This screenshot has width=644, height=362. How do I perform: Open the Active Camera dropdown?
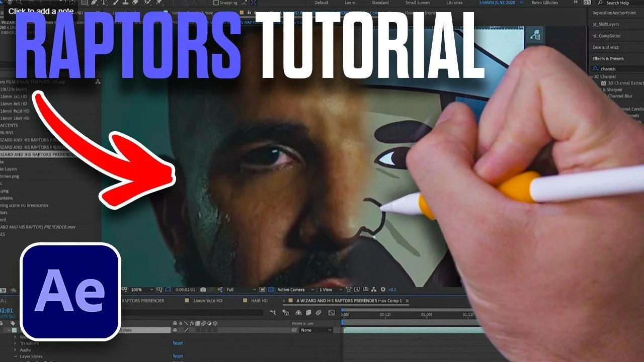296,290
